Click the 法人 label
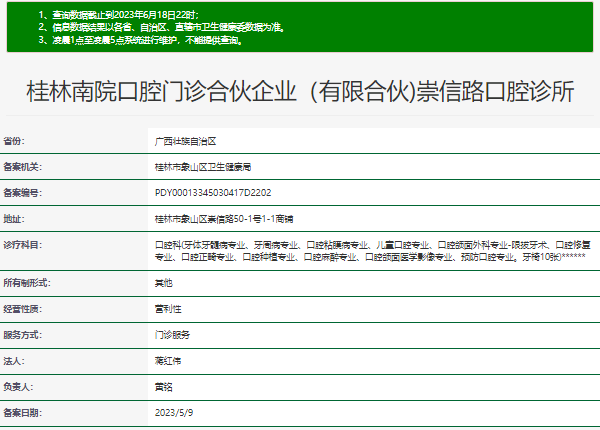This screenshot has height=430, width=600. (x=14, y=361)
